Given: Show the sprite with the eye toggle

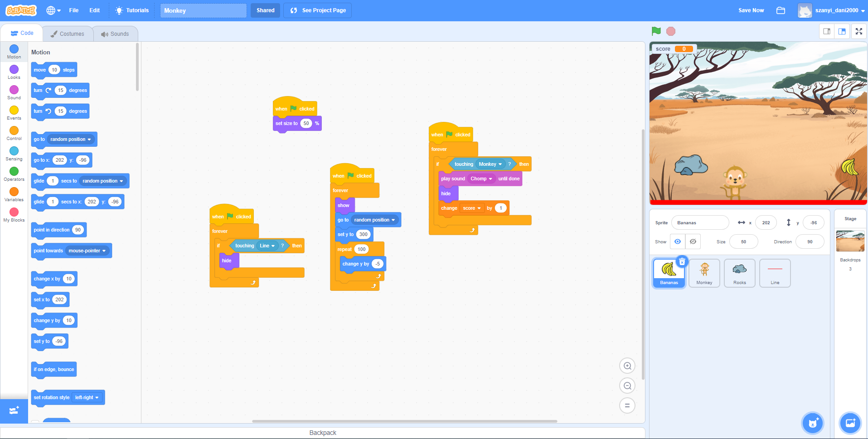Looking at the screenshot, I should coord(678,241).
